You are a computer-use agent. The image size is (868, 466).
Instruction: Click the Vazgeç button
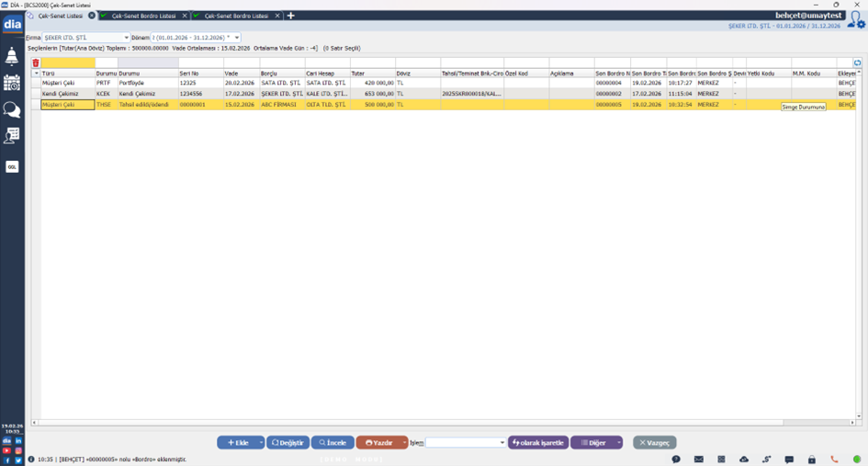click(654, 443)
